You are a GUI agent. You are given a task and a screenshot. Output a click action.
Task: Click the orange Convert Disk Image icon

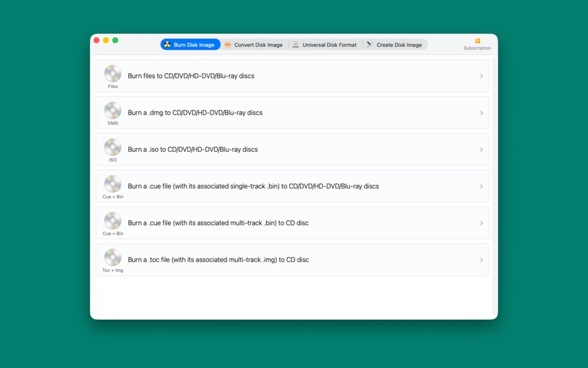tap(228, 44)
